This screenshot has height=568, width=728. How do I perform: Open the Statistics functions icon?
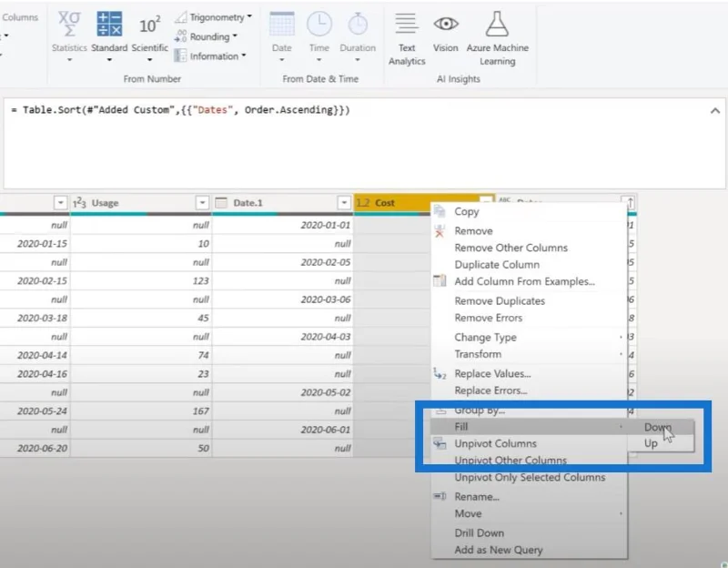(x=69, y=25)
